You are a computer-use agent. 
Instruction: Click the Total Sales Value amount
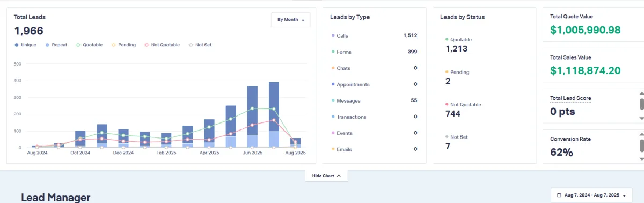586,71
